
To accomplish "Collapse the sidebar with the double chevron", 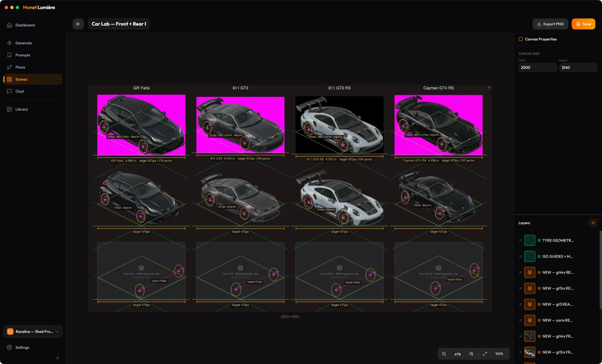I will pyautogui.click(x=58, y=358).
